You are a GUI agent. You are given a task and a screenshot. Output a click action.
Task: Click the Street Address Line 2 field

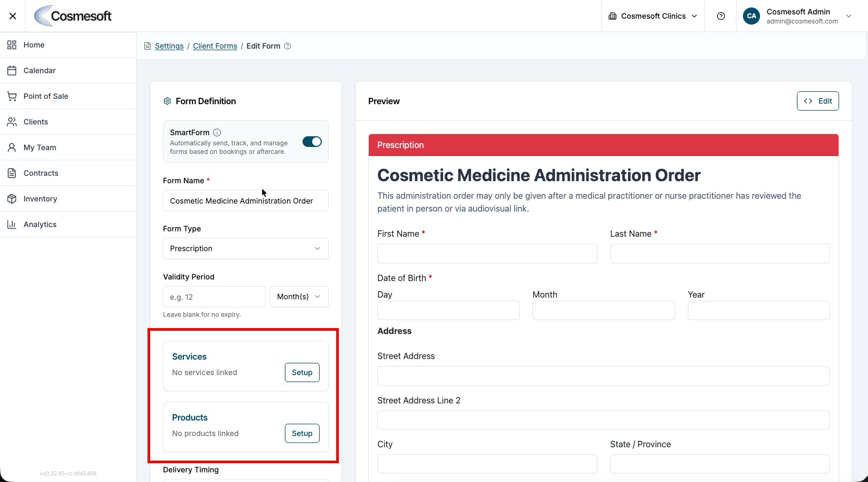(603, 420)
